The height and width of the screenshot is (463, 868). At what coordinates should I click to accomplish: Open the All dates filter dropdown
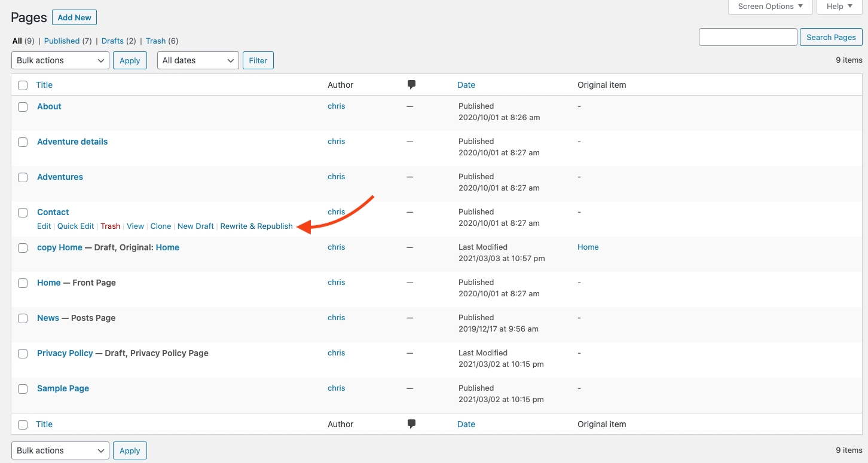pyautogui.click(x=198, y=60)
